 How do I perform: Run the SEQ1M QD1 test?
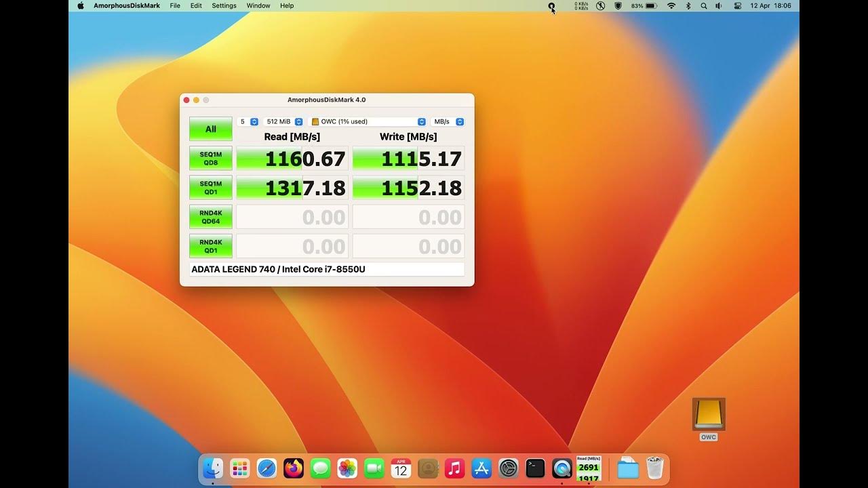(x=211, y=187)
